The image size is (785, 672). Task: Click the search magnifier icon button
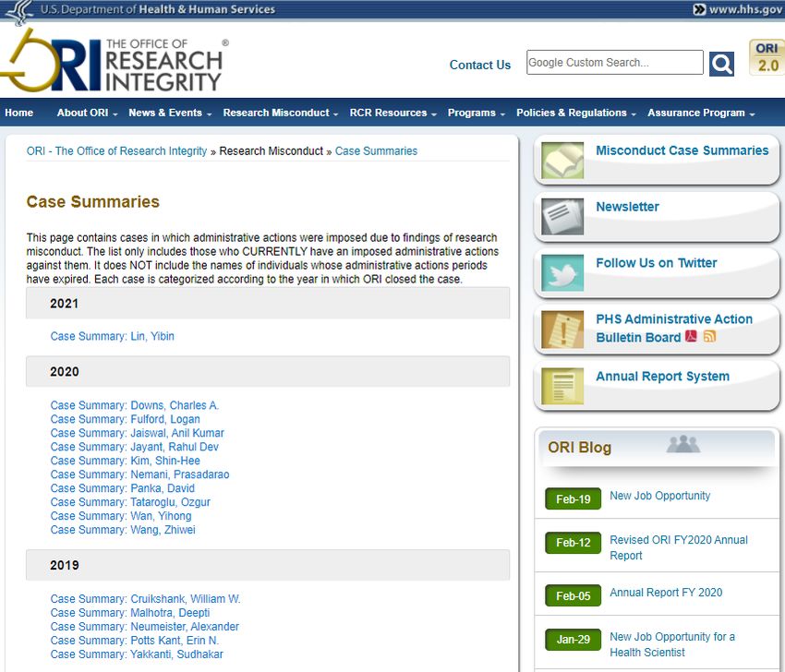coord(721,64)
